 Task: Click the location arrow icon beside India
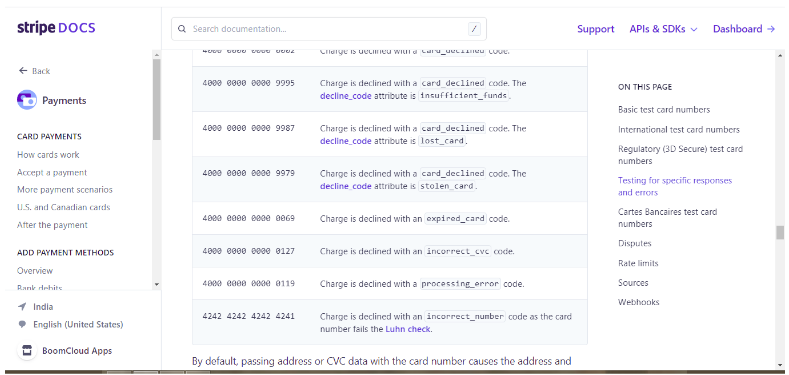point(22,307)
